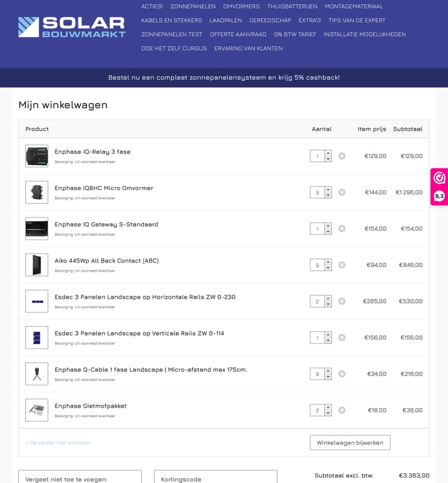448x483 pixels.
Task: Open the ACTIES! menu
Action: tap(152, 7)
